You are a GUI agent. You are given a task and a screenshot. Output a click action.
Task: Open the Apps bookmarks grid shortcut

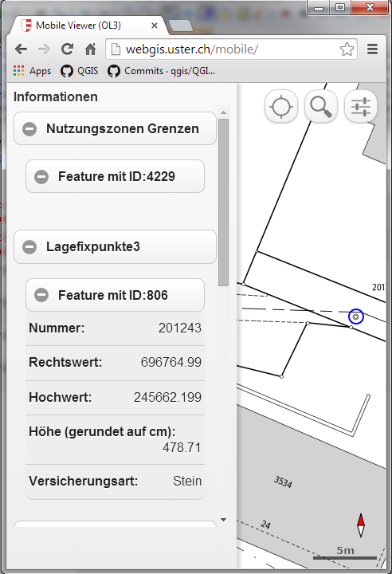(x=32, y=71)
